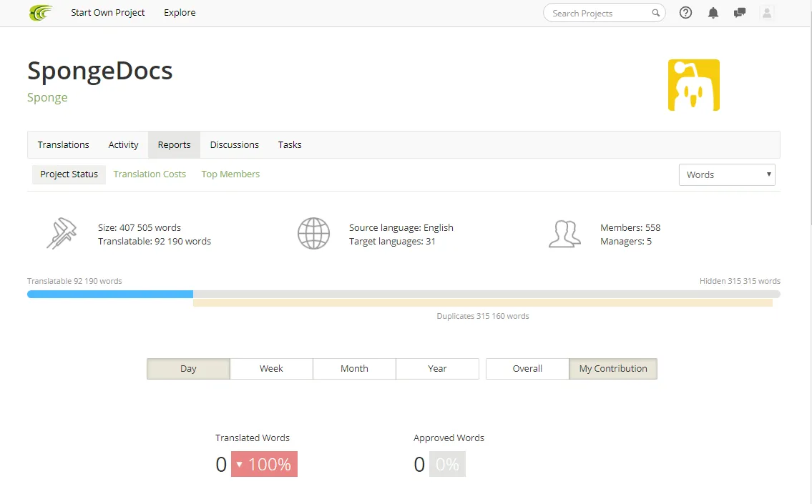
Task: Open Start Own Project in header
Action: (x=108, y=12)
